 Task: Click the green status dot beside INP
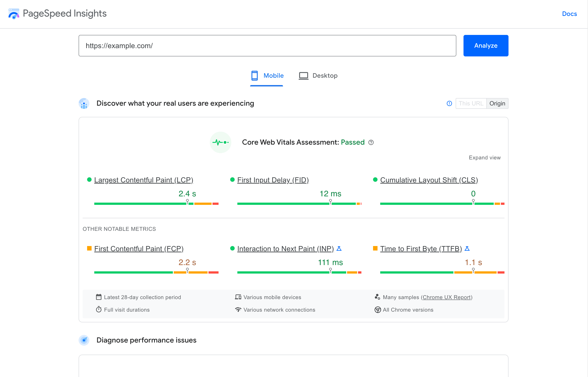point(232,248)
